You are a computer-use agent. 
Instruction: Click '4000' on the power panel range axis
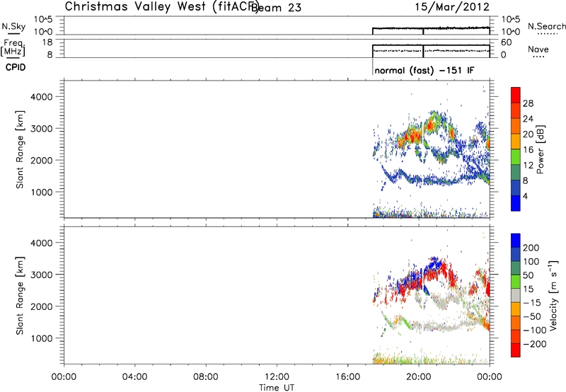coord(41,97)
